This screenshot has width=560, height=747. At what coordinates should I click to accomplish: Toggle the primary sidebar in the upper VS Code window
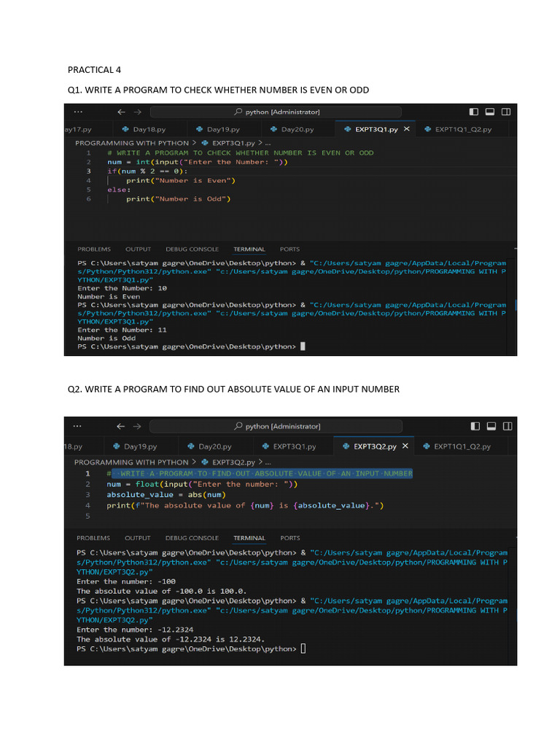point(474,112)
